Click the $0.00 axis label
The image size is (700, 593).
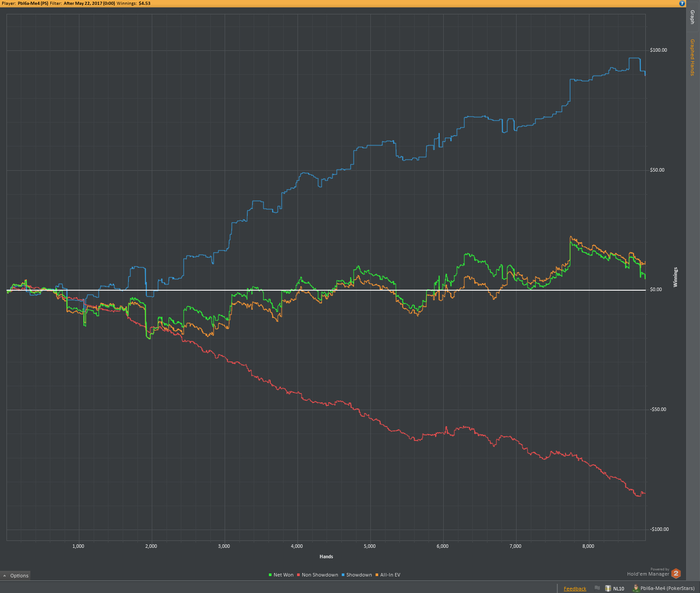pos(656,289)
